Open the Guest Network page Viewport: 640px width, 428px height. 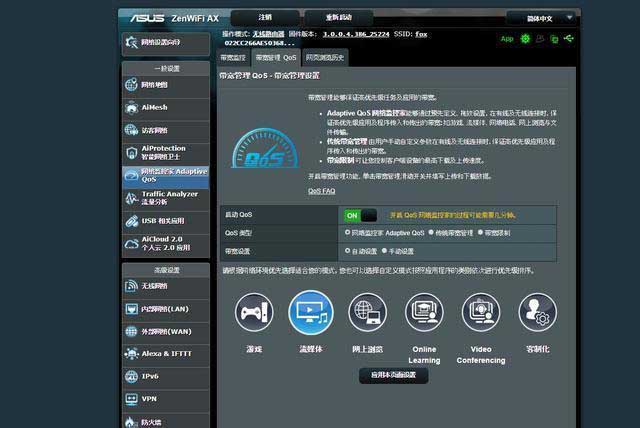[166, 131]
